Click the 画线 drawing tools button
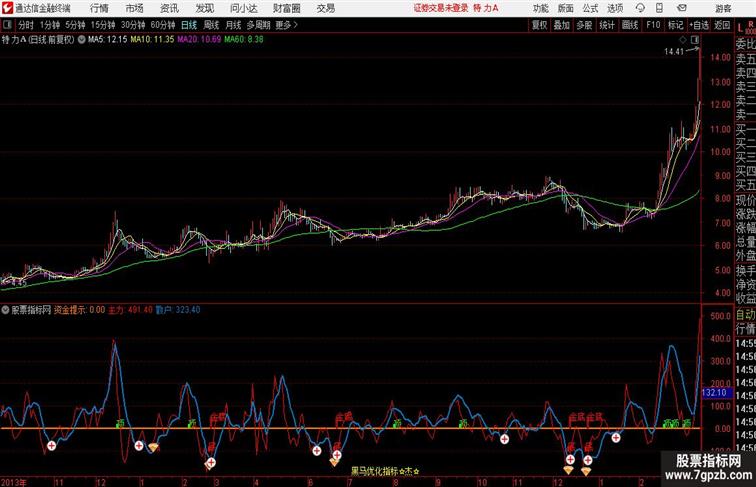This screenshot has height=487, width=756. pyautogui.click(x=630, y=25)
